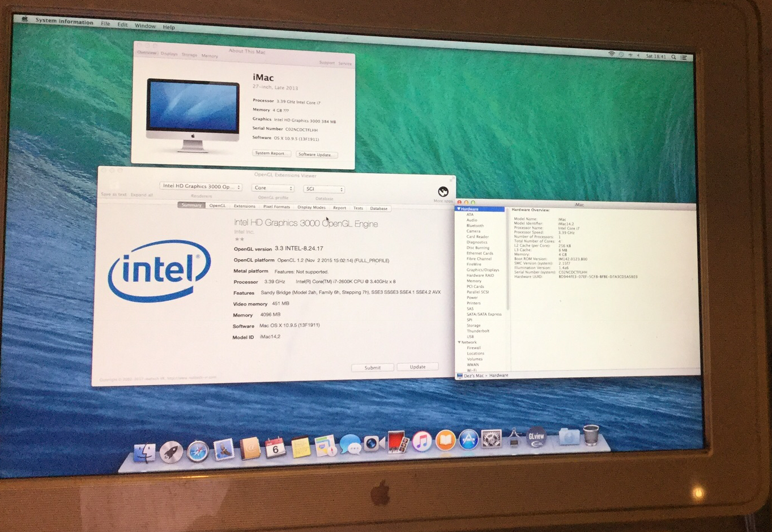Switch to the Display Modes tab
The image size is (772, 532).
[x=312, y=207]
